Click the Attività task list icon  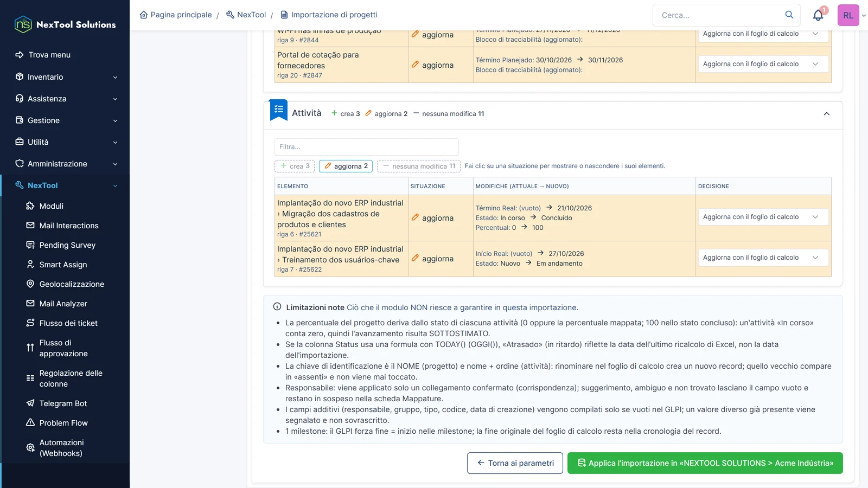coord(279,110)
